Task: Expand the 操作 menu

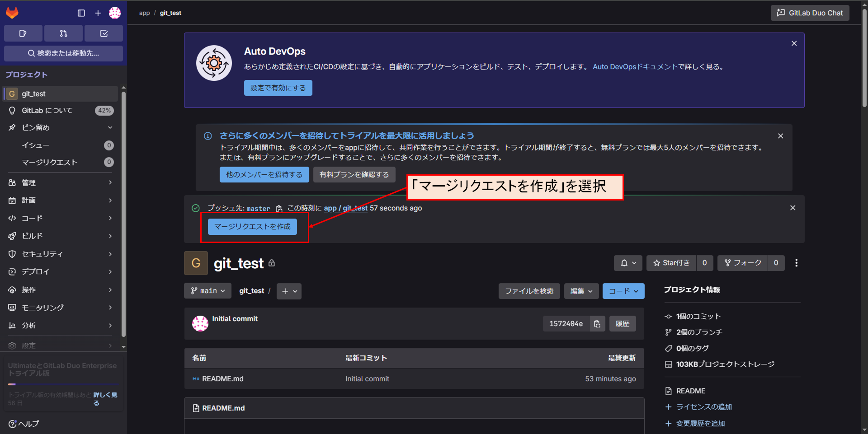Action: 61,290
